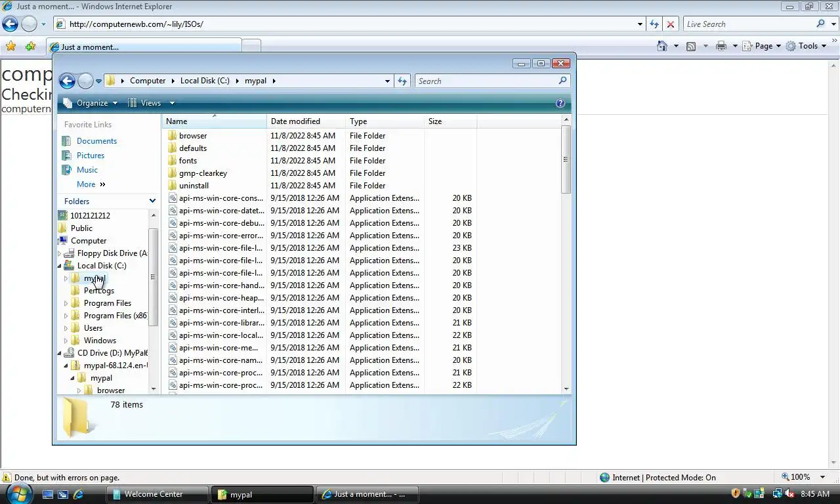Open the Favorites Center star icon
The image size is (840, 504).
10,47
